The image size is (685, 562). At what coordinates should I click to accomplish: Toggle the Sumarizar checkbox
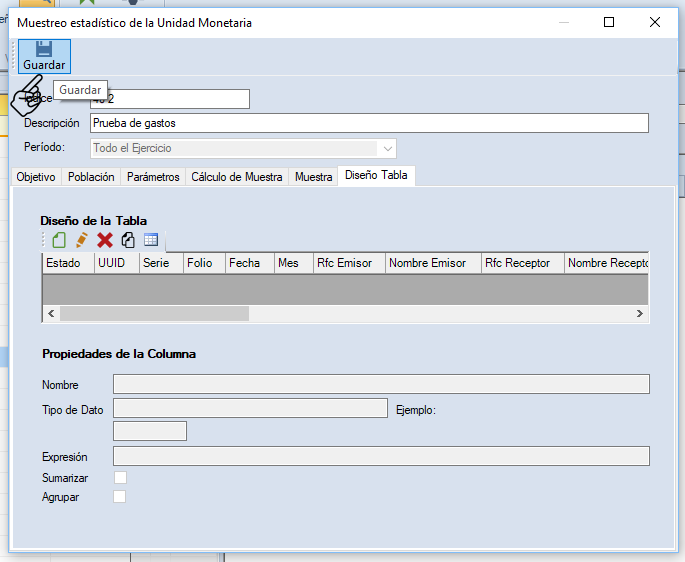click(x=120, y=478)
